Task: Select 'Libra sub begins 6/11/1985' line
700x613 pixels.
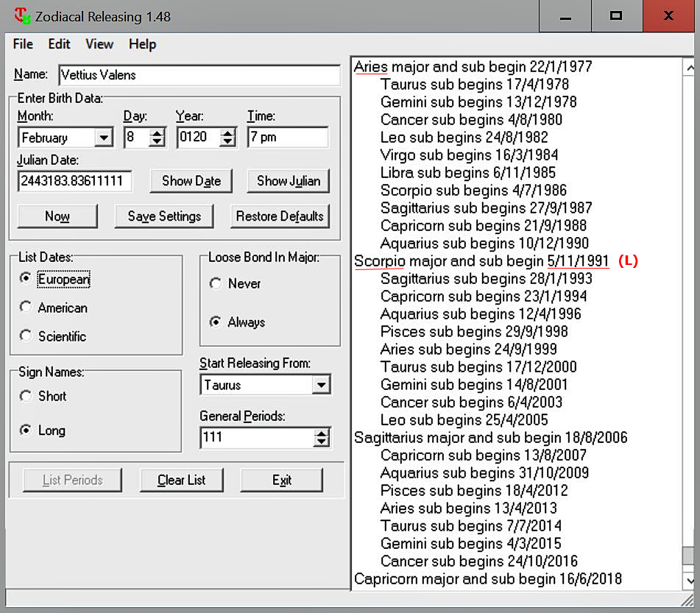Action: 468,173
